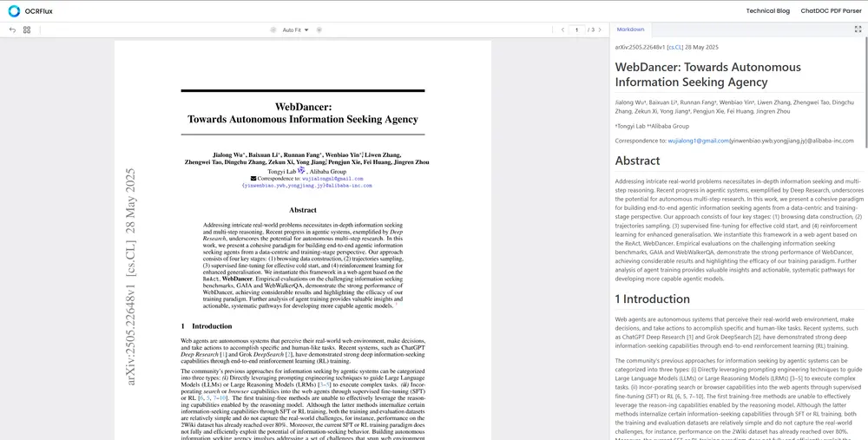The width and height of the screenshot is (868, 440).
Task: Open the Technical Blog menu link
Action: (x=767, y=10)
